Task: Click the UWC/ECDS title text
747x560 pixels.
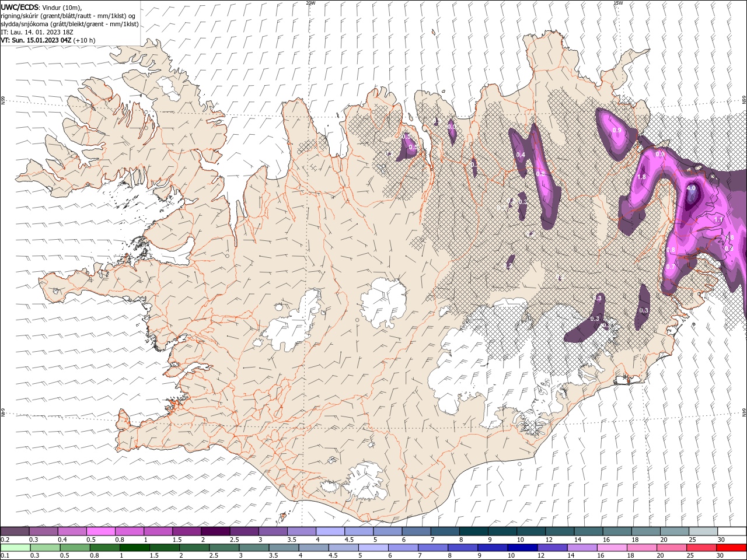Action: [x=19, y=7]
